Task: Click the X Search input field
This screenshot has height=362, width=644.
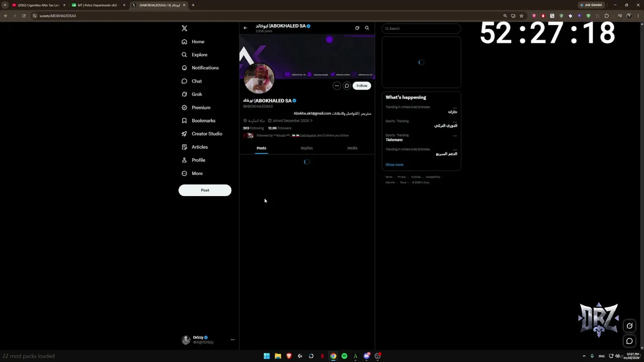Action: coord(421,29)
